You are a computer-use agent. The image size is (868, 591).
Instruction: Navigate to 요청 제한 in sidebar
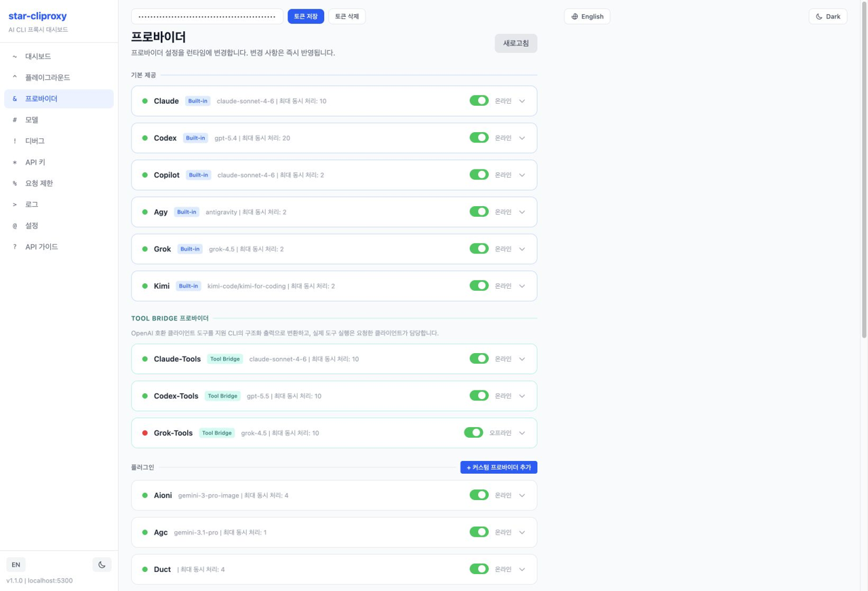tap(59, 183)
